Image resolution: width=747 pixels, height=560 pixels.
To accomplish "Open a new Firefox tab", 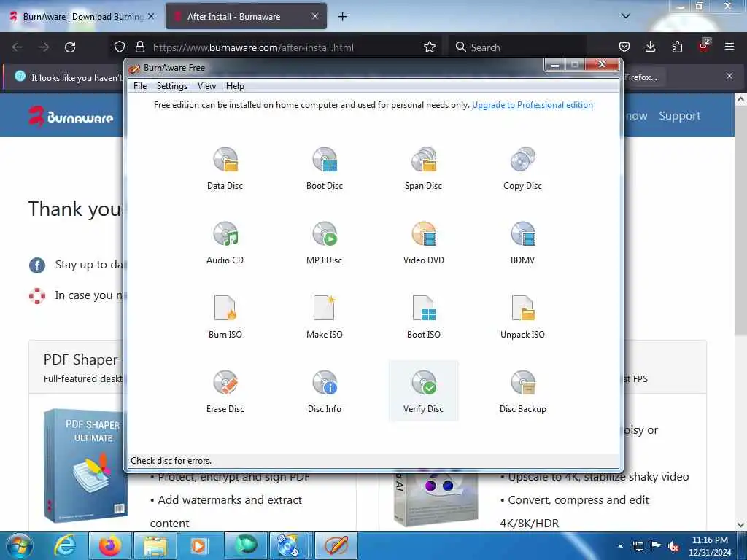I will [342, 17].
